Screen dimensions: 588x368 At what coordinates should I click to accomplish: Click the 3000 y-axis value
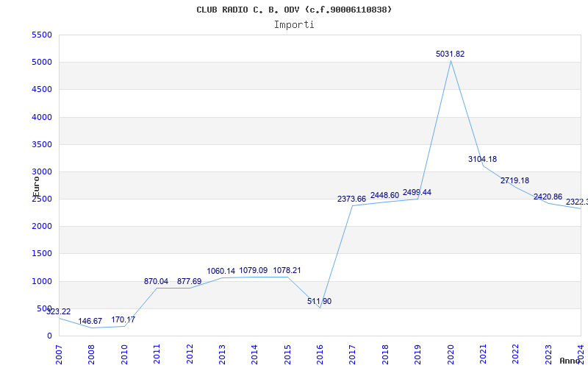tap(42, 172)
